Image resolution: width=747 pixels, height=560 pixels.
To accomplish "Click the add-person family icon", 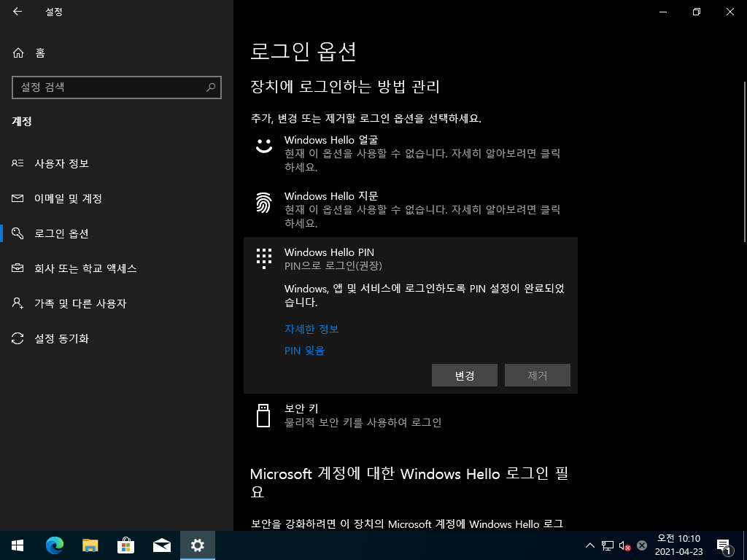I will click(18, 303).
